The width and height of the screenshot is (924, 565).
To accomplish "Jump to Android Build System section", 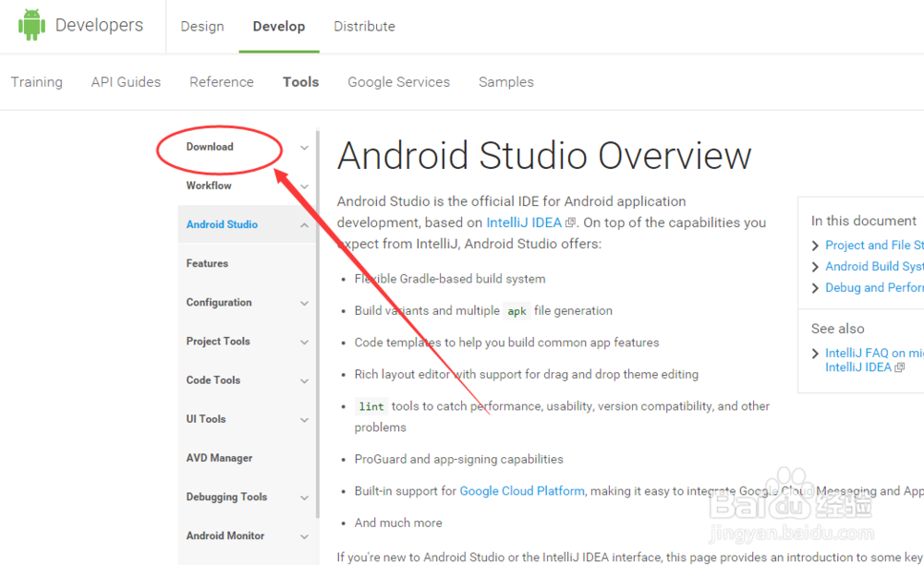I will [874, 266].
